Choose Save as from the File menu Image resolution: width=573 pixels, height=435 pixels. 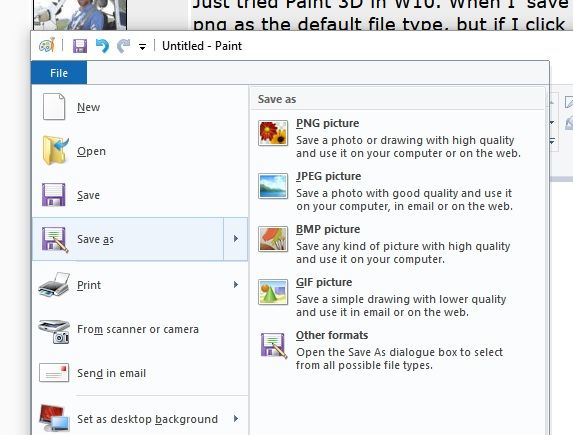128,239
